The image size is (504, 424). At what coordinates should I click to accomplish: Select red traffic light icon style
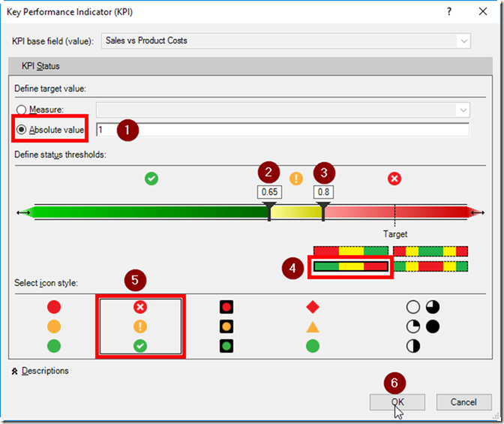coord(226,307)
